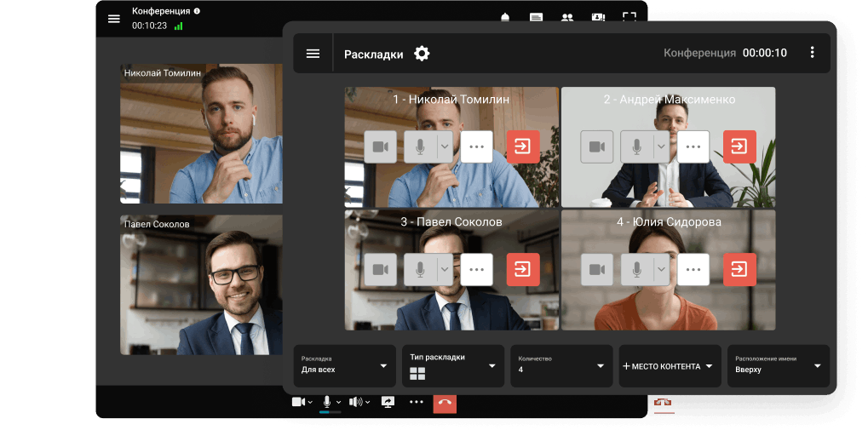This screenshot has width=868, height=436.
Task: Remove Николай Томилин with the red exit button
Action: click(x=523, y=146)
